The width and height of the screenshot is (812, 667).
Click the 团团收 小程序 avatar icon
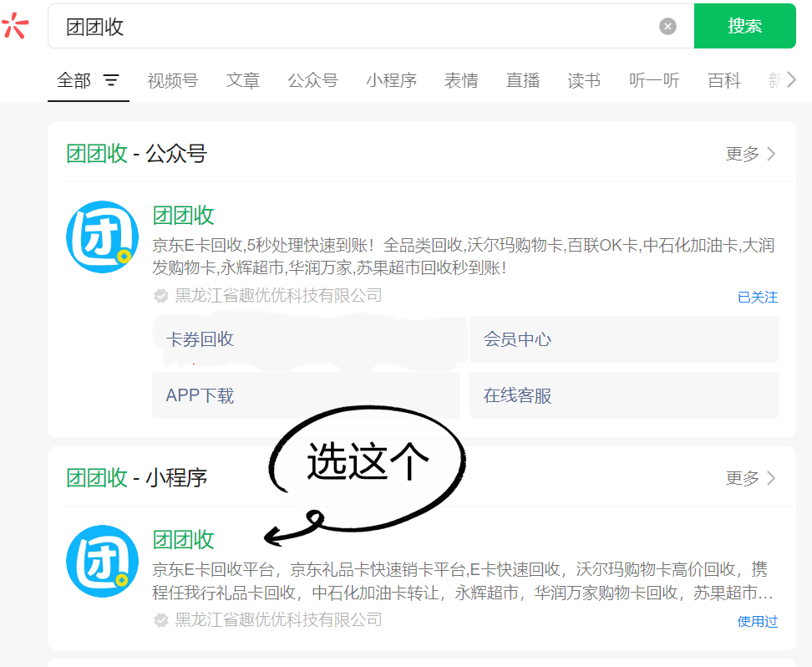(103, 562)
